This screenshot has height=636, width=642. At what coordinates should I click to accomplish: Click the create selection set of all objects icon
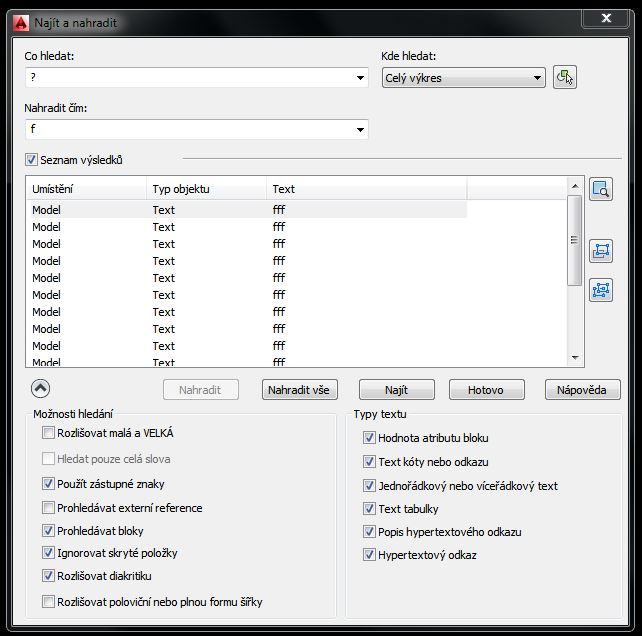click(600, 290)
